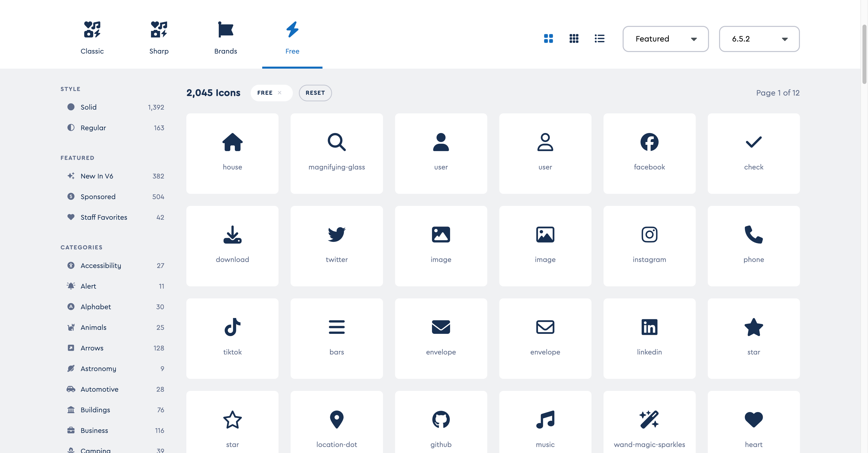Open the solid user icon
Screen dimensions: 868x453
pos(441,154)
